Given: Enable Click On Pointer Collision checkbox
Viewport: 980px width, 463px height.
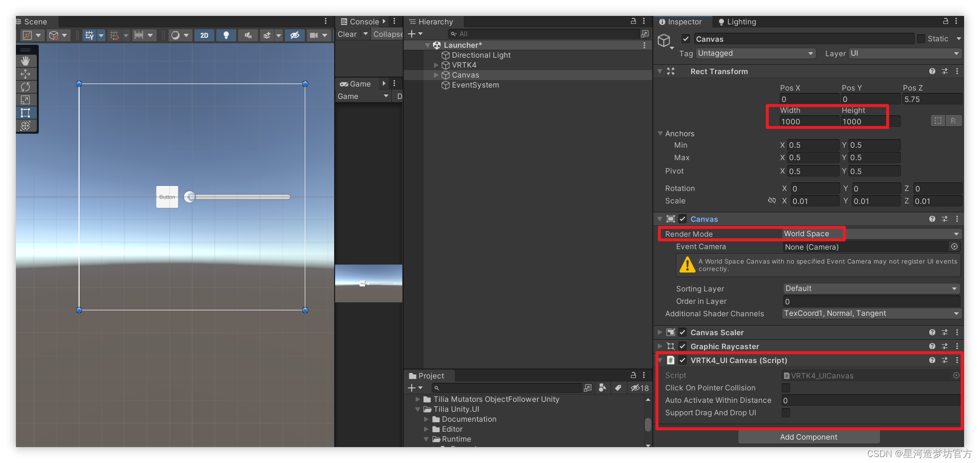Looking at the screenshot, I should [786, 388].
